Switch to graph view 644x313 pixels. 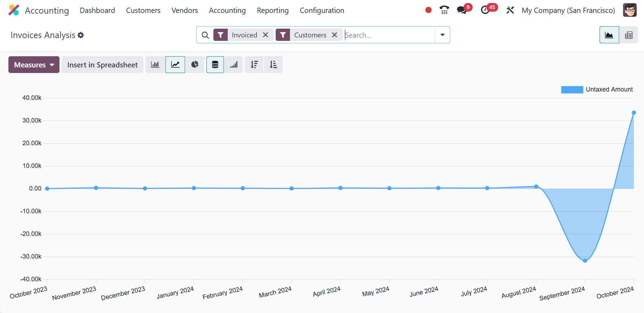609,35
